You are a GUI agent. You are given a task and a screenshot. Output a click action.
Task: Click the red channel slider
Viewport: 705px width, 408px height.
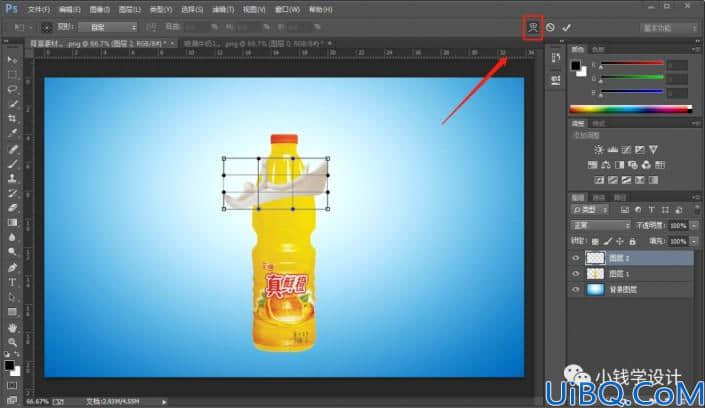coord(632,63)
